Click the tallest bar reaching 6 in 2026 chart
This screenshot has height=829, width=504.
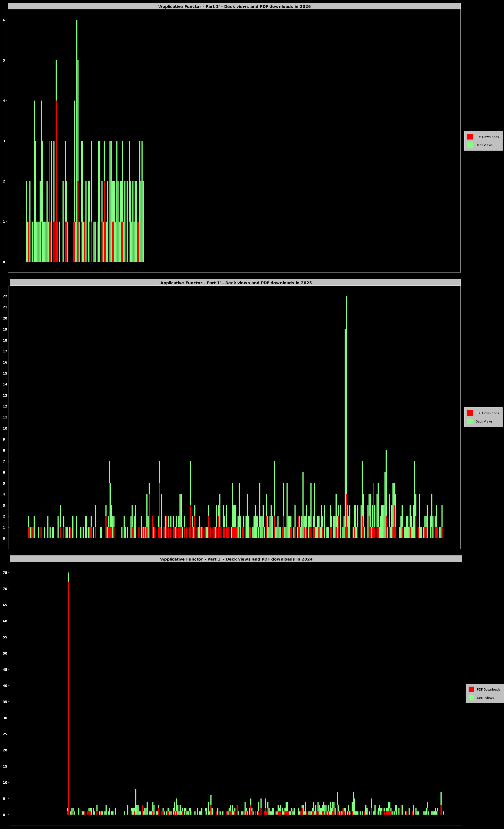point(77,101)
